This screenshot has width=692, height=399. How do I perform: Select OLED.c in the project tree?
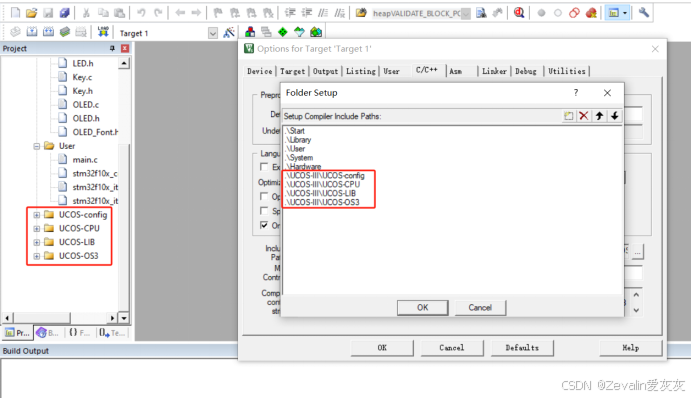(x=86, y=105)
